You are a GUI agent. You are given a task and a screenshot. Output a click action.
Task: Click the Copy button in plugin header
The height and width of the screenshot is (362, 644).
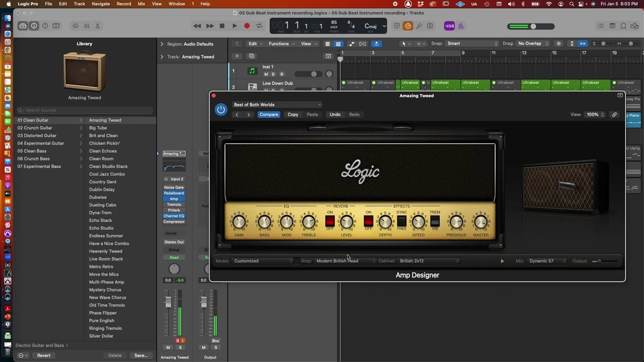pyautogui.click(x=293, y=115)
